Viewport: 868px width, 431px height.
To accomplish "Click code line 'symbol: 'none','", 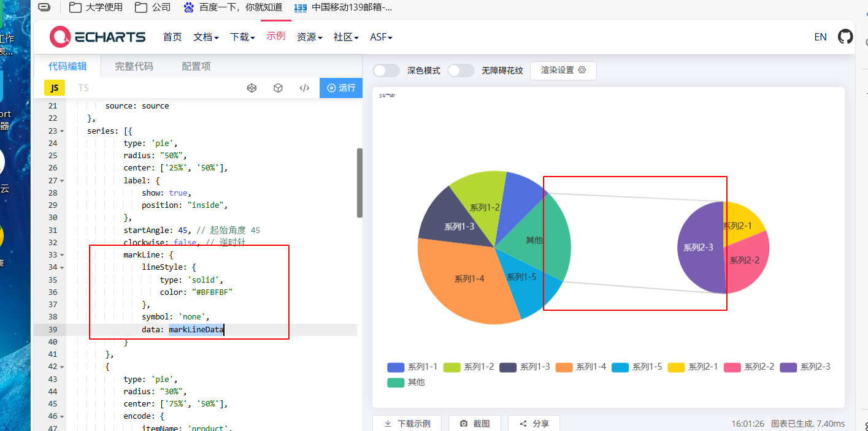I will point(175,317).
